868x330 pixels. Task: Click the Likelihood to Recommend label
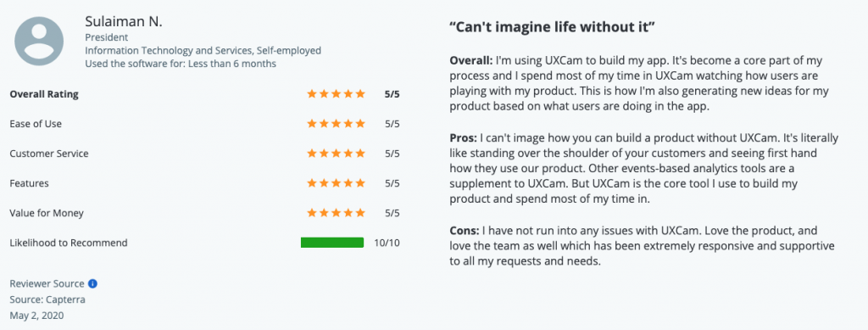click(69, 243)
